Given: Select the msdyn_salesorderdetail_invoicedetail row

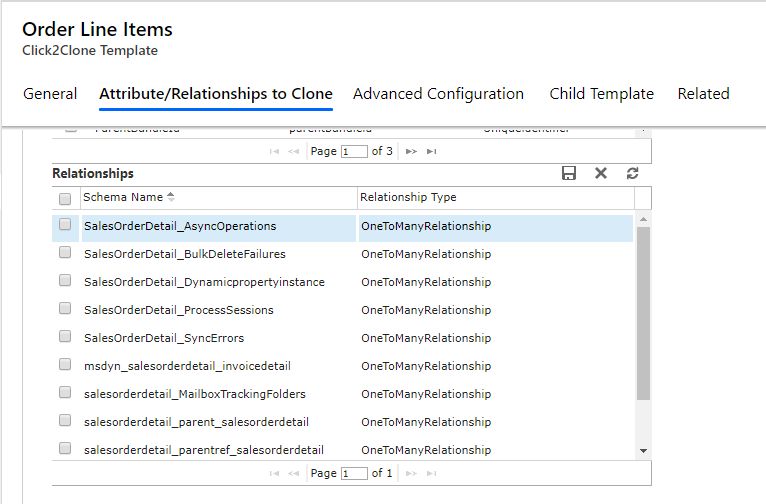Looking at the screenshot, I should click(x=187, y=366).
